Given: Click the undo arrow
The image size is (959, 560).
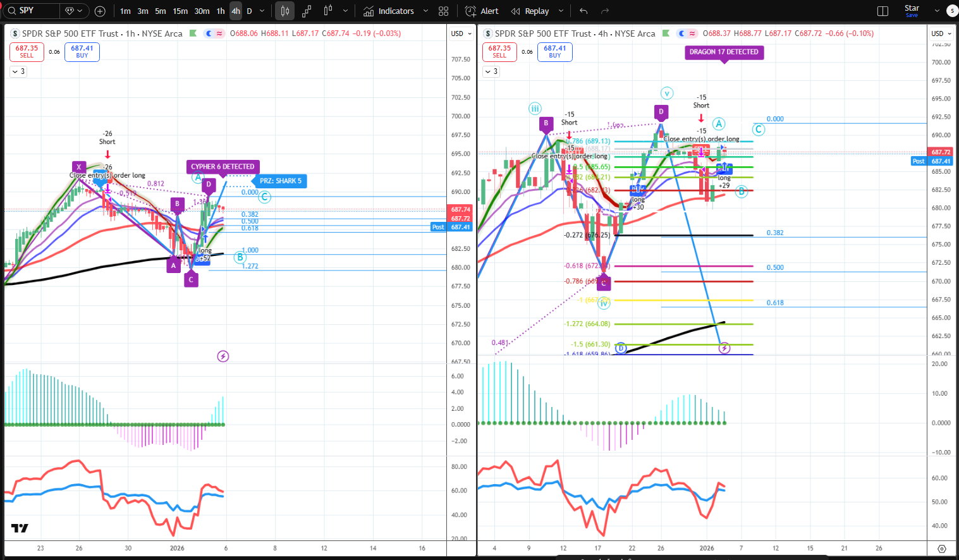Looking at the screenshot, I should click(583, 11).
